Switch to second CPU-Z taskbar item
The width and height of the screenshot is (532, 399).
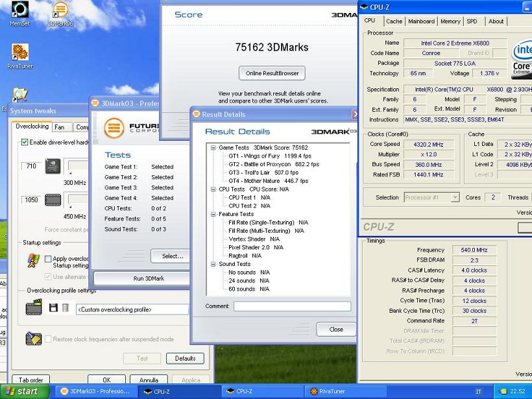point(263,391)
